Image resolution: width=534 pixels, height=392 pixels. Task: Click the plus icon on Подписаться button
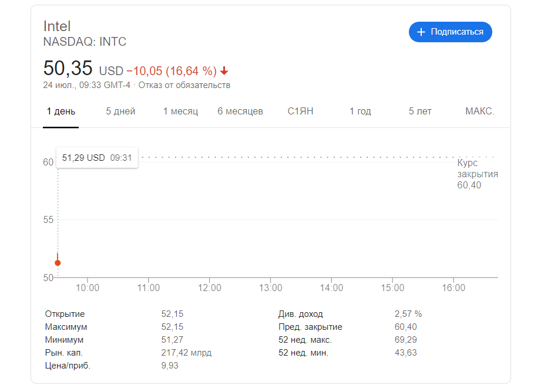click(x=421, y=32)
